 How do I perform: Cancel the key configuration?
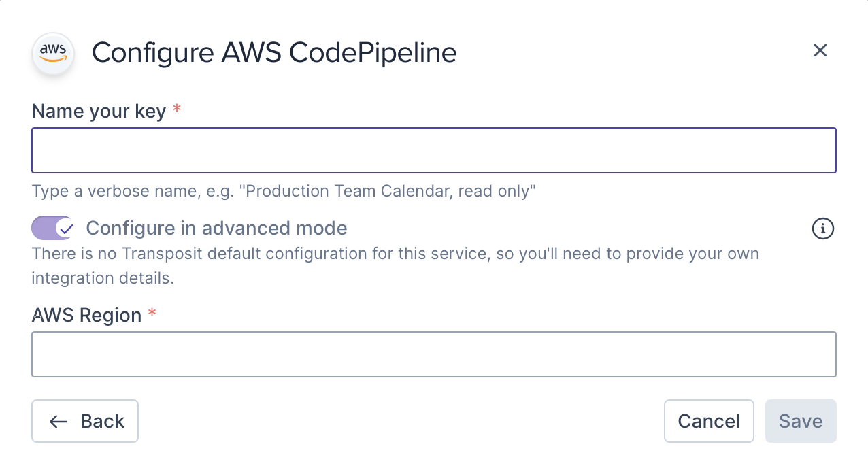point(709,422)
